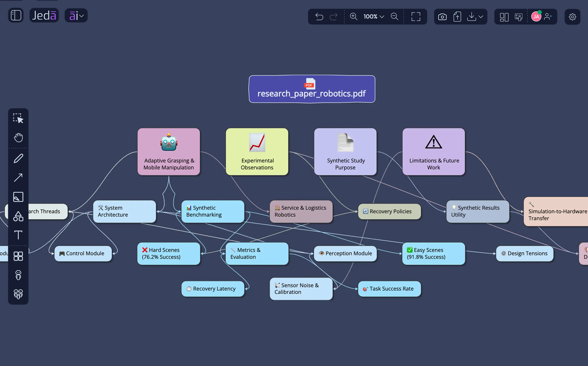Select the Adaptive Grasping & Mobile Manipulation node
The height and width of the screenshot is (366, 588).
[x=169, y=152]
